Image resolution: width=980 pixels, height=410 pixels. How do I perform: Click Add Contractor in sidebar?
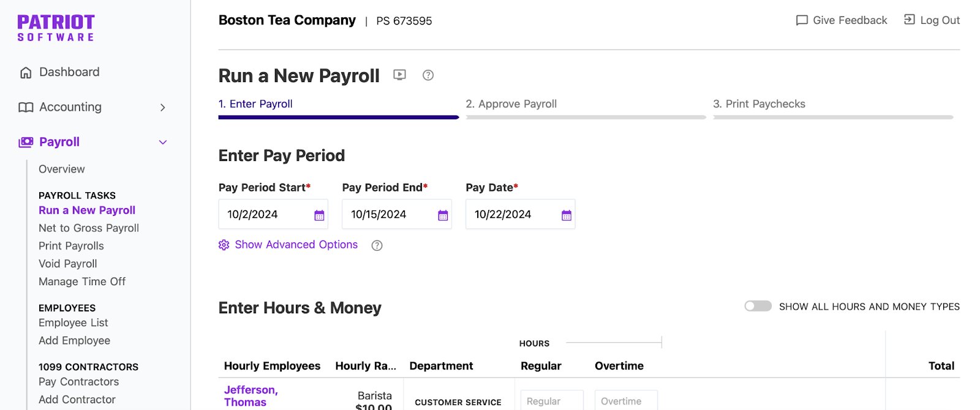coord(77,399)
